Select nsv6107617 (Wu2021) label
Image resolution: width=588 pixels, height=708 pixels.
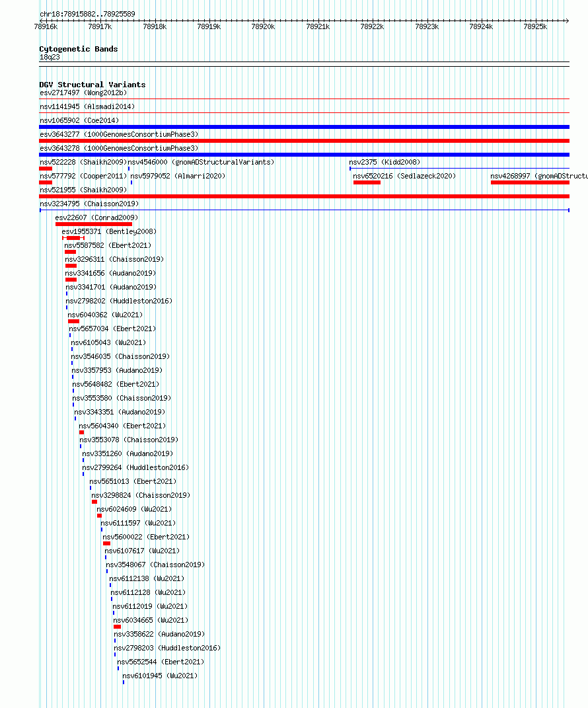(142, 551)
